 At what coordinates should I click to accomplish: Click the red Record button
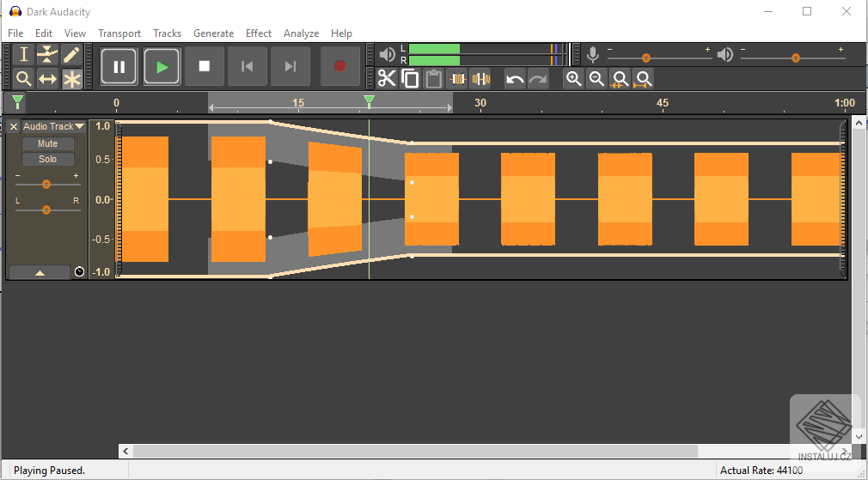click(x=339, y=66)
